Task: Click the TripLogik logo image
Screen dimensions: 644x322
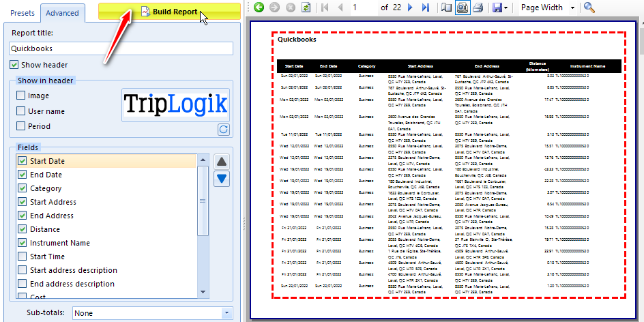Action: [x=175, y=104]
